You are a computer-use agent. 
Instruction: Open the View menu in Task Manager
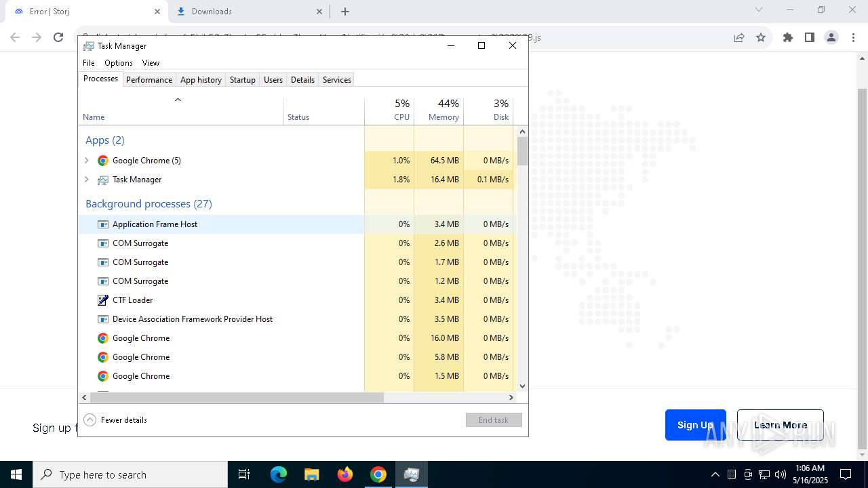coord(151,63)
